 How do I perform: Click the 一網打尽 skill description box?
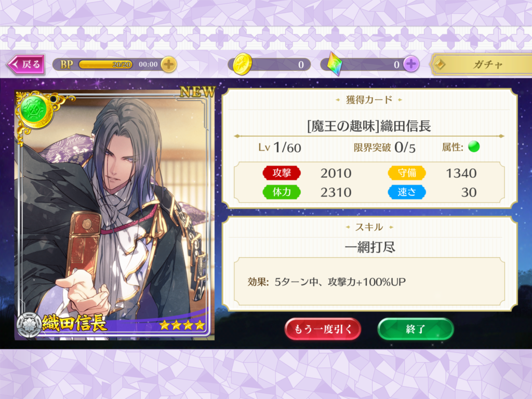(369, 281)
